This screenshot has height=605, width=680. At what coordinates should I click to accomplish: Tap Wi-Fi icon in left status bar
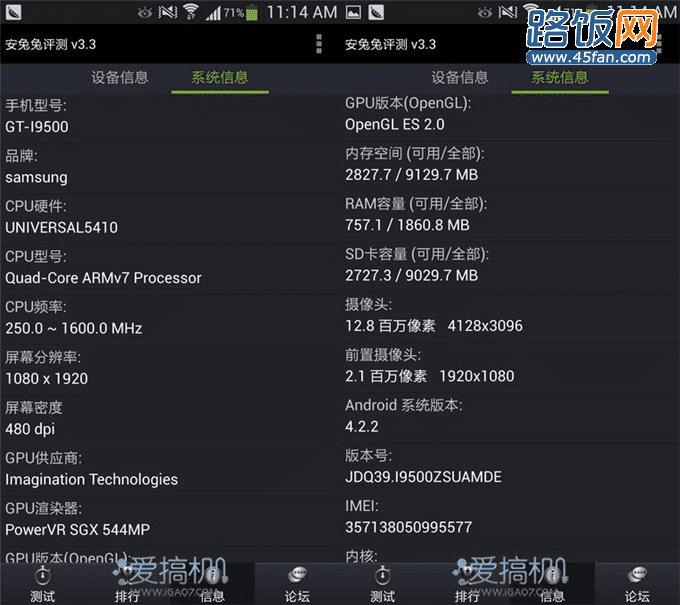tap(190, 12)
